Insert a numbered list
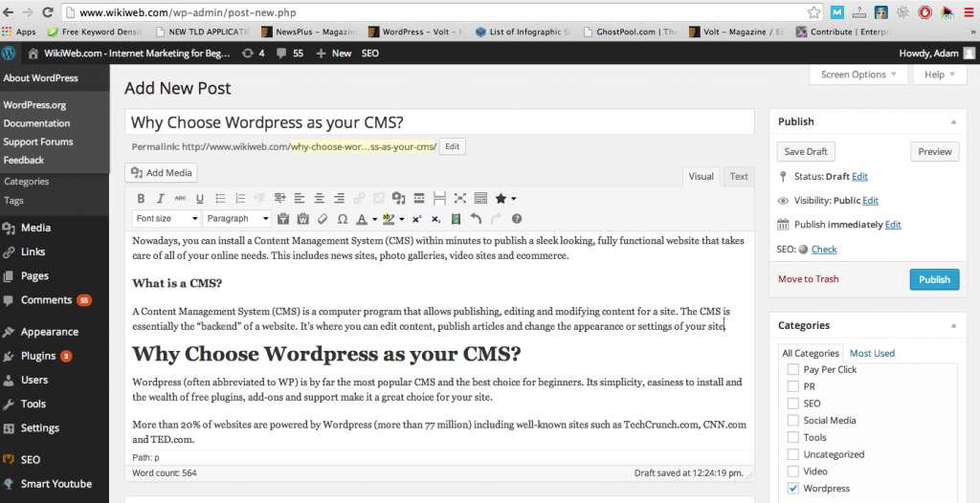Screen dimensions: 980x503 [x=240, y=199]
